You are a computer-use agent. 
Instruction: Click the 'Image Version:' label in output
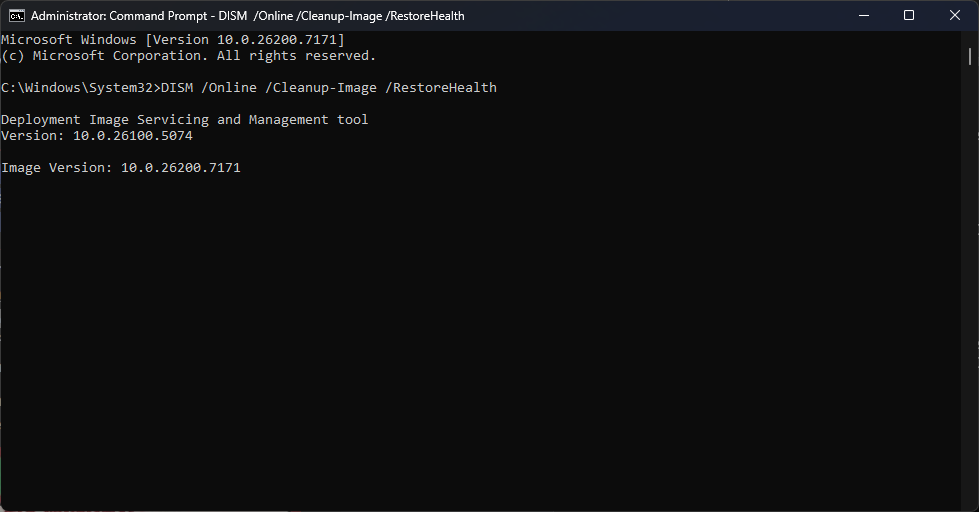click(x=57, y=168)
